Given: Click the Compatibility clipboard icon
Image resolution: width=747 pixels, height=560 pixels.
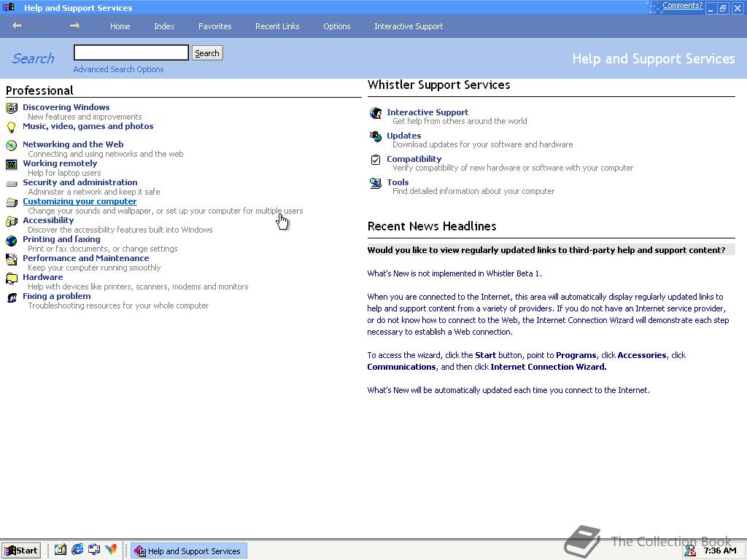Looking at the screenshot, I should [x=376, y=160].
